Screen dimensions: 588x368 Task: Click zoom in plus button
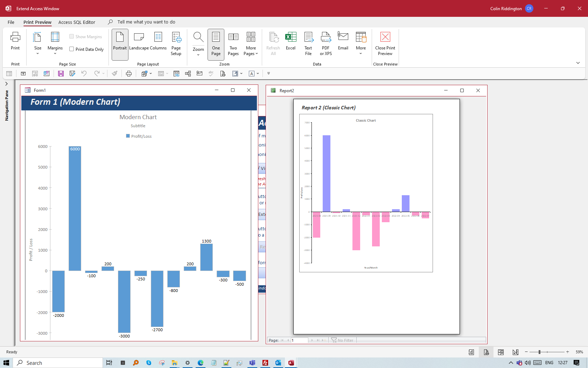coord(567,352)
